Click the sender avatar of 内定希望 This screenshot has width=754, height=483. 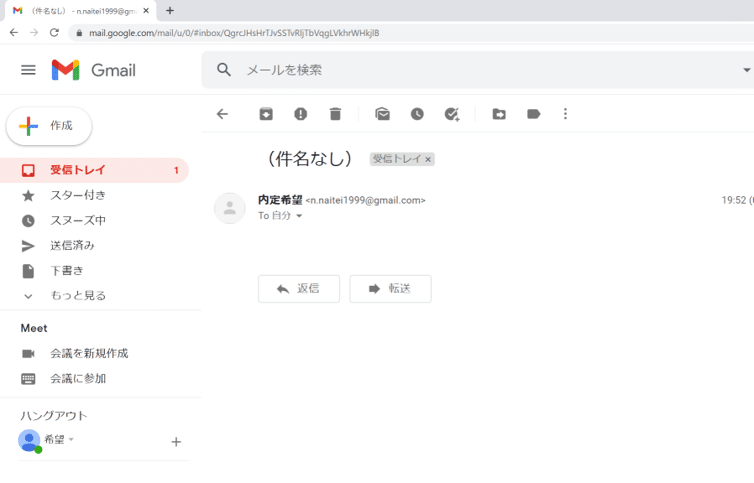[230, 208]
